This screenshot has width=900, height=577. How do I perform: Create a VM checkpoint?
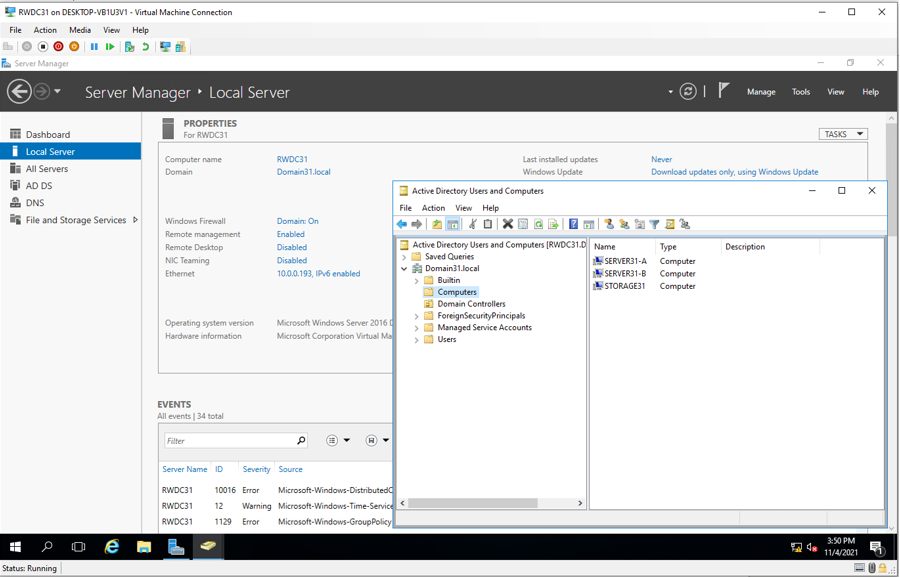pyautogui.click(x=130, y=47)
